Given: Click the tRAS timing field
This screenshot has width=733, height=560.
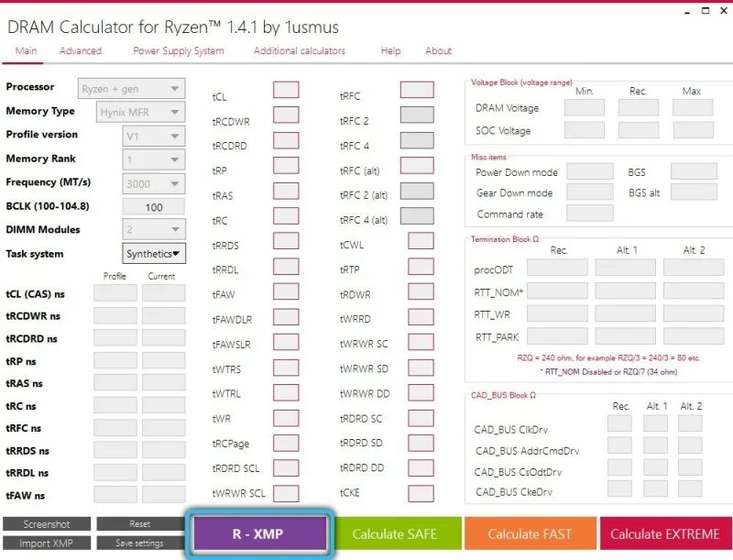Looking at the screenshot, I should pos(286,191).
